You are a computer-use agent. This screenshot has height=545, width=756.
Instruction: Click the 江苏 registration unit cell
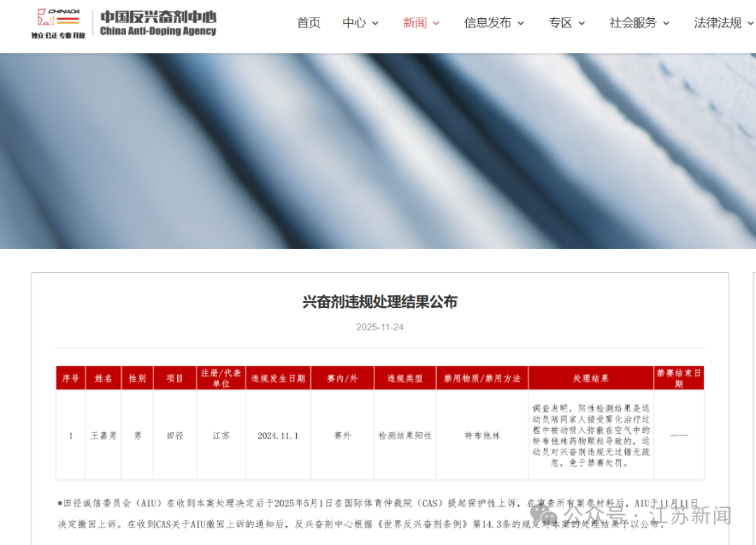pos(220,435)
